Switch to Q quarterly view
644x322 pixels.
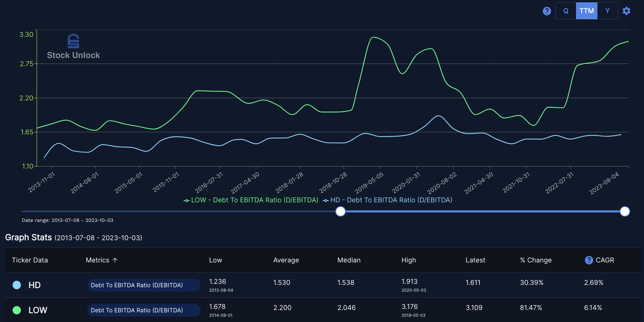[566, 11]
